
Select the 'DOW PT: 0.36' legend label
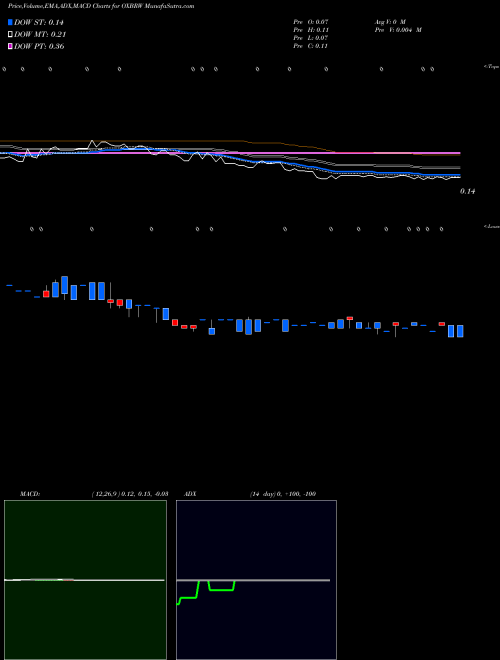pos(39,46)
